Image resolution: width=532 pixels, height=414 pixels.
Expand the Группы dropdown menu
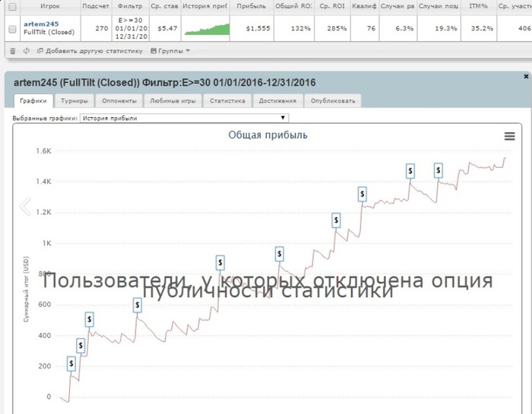170,51
